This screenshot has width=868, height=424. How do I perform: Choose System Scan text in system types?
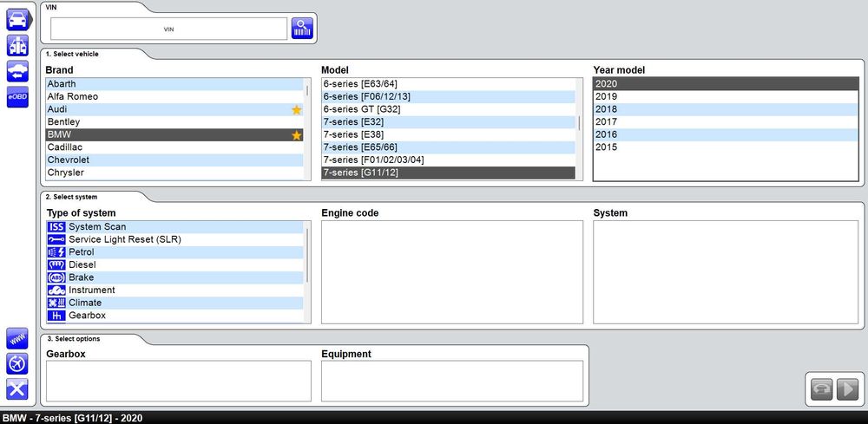pos(97,226)
